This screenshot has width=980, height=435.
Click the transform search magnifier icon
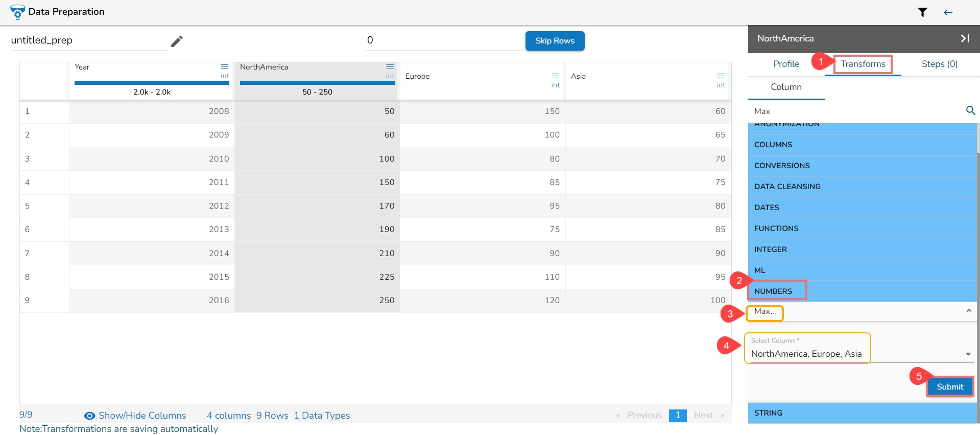click(x=970, y=110)
